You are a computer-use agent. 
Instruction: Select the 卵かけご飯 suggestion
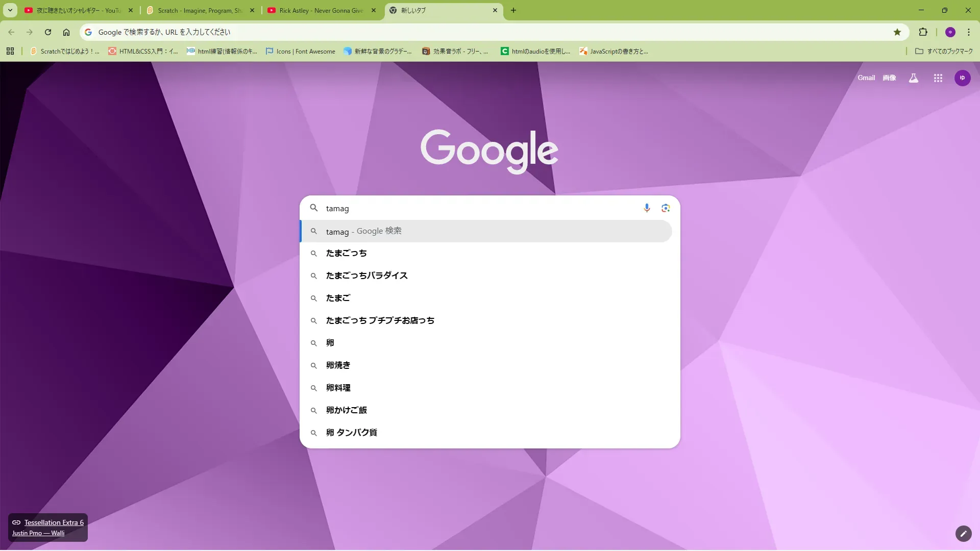346,410
